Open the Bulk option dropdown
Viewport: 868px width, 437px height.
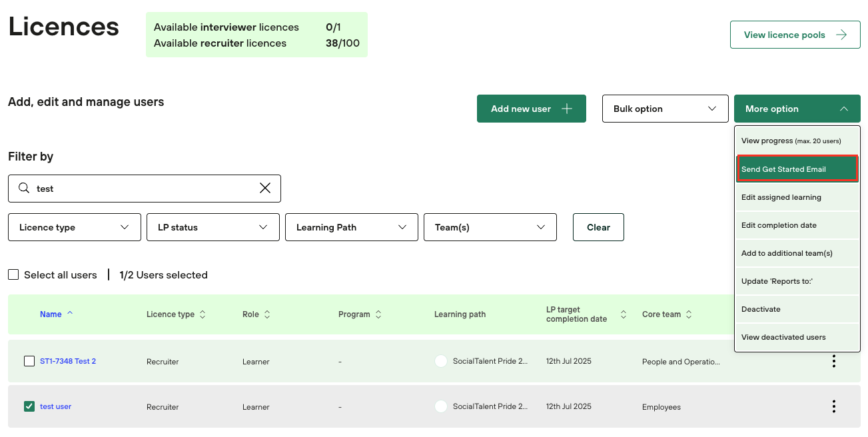pyautogui.click(x=665, y=109)
